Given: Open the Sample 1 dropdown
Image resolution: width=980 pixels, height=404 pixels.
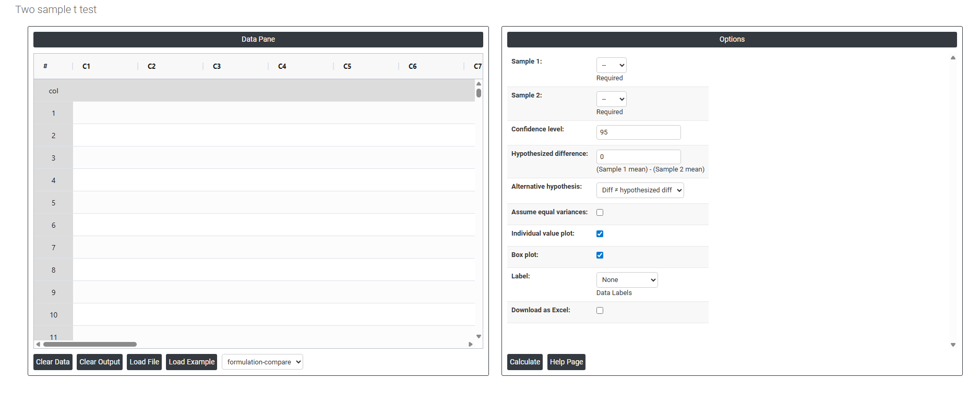Looking at the screenshot, I should pyautogui.click(x=611, y=66).
